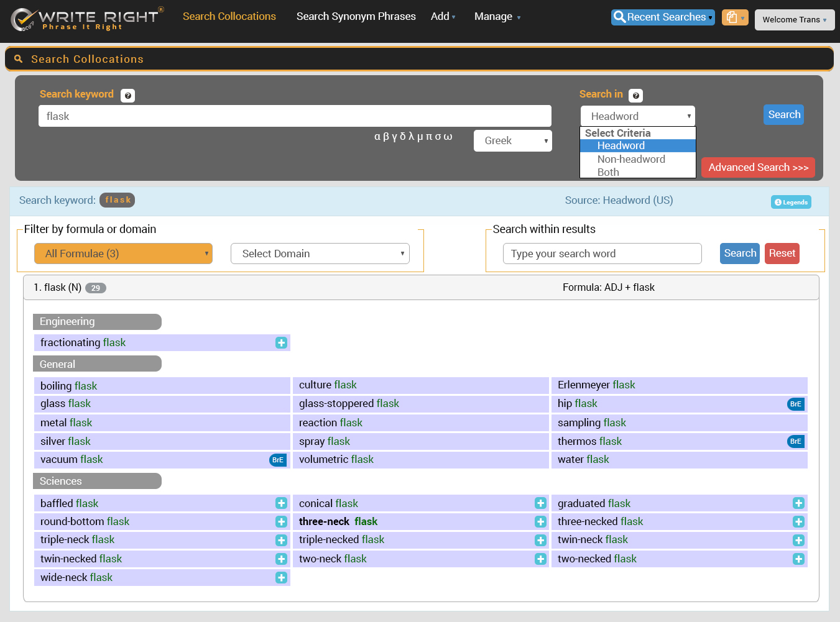Open the Greek character set dropdown
This screenshot has height=622, width=840.
512,140
